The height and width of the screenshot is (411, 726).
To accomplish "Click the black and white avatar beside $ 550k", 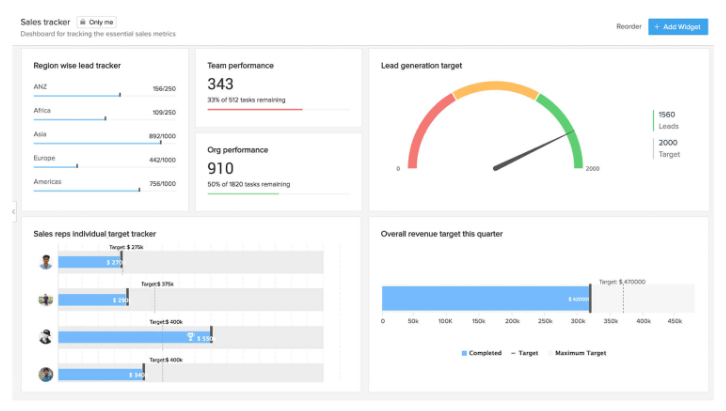I will (45, 337).
